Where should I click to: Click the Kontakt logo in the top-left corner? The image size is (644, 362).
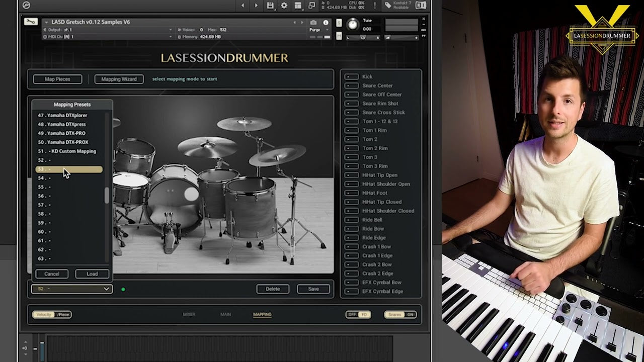coord(26,6)
